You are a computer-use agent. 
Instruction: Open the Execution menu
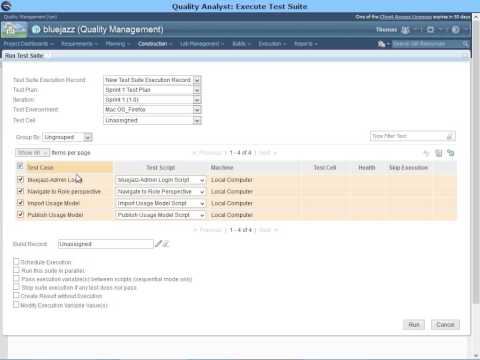(x=272, y=44)
